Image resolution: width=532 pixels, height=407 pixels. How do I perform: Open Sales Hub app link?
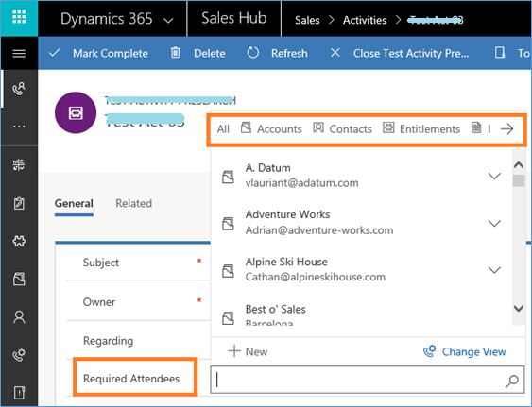pos(233,18)
